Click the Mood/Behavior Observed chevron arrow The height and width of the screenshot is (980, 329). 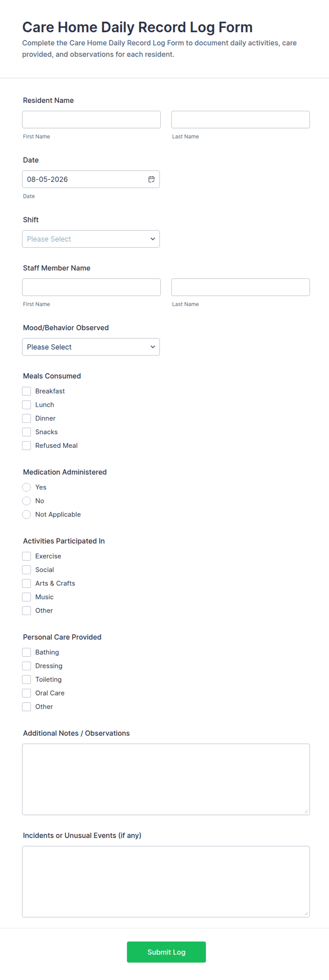pyautogui.click(x=152, y=347)
